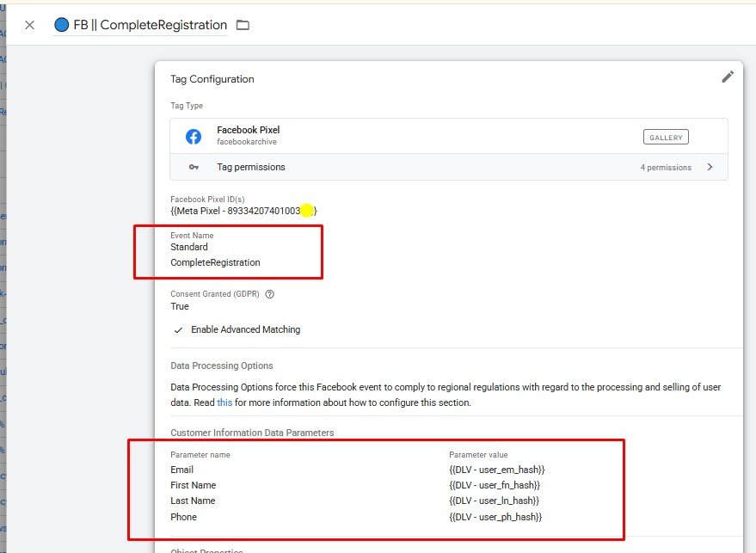
Task: Click the {{DLV - user_em_hash}} value
Action: tap(496, 470)
